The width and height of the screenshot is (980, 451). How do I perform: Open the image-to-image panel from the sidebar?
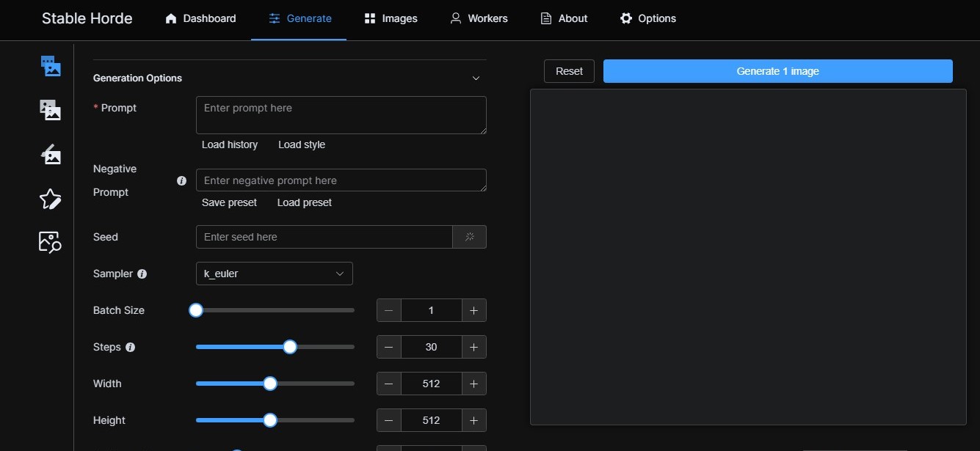pos(50,109)
